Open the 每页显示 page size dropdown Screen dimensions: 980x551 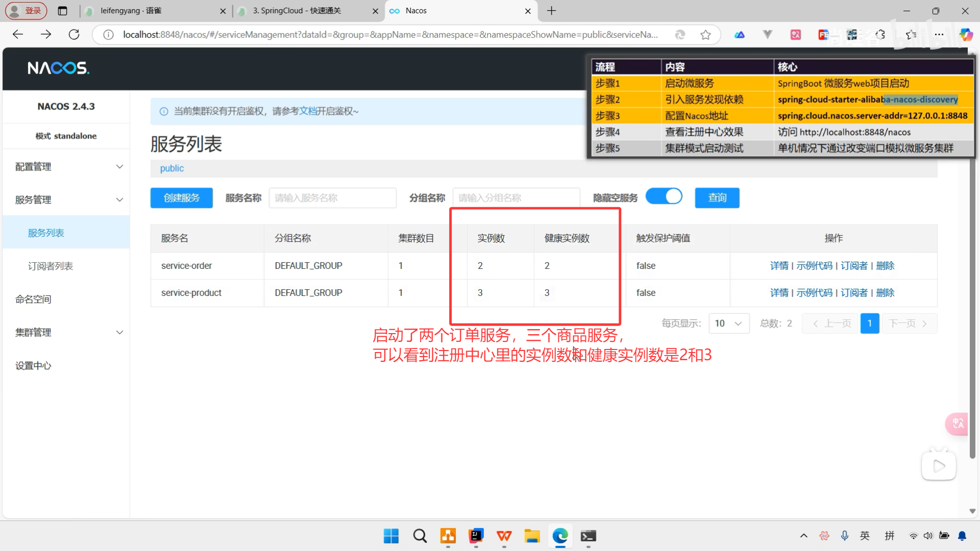[729, 323]
